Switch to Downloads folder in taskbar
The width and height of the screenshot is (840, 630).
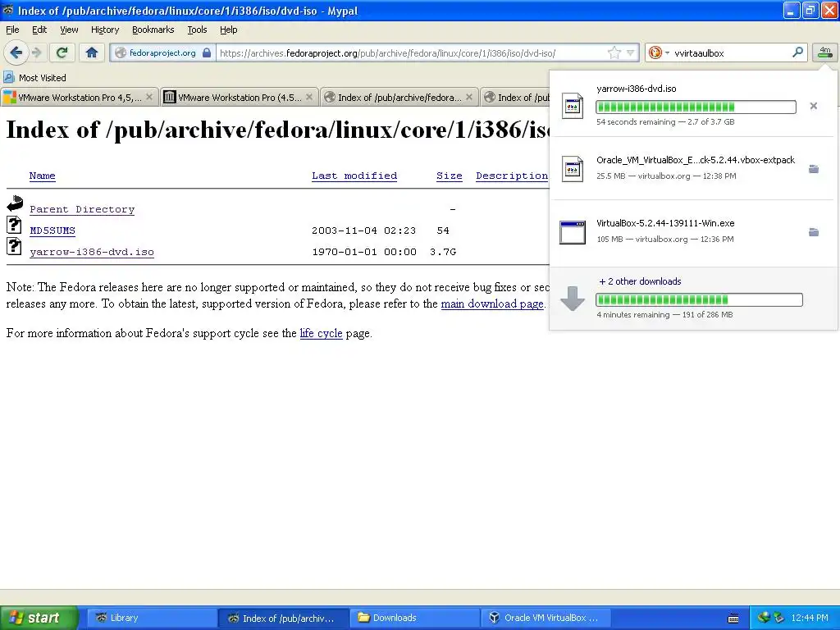click(x=414, y=618)
